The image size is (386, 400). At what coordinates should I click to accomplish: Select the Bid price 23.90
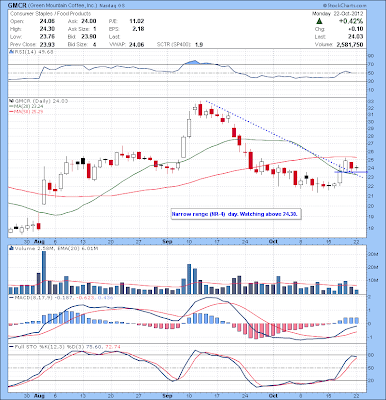[x=89, y=37]
